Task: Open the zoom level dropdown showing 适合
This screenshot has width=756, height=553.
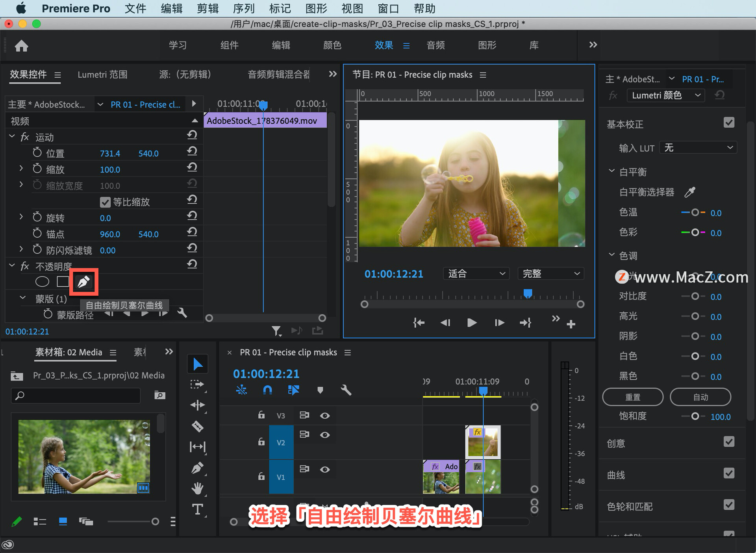Action: 476,273
